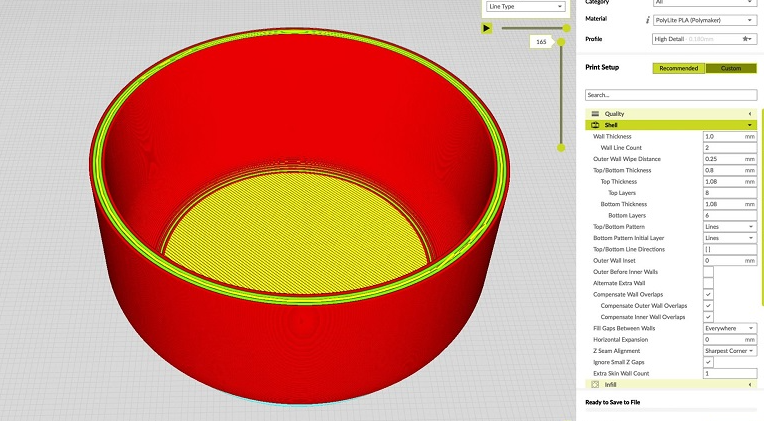Screen dimensions: 764x421
Task: Click the settings Search field
Action: pyautogui.click(x=670, y=95)
